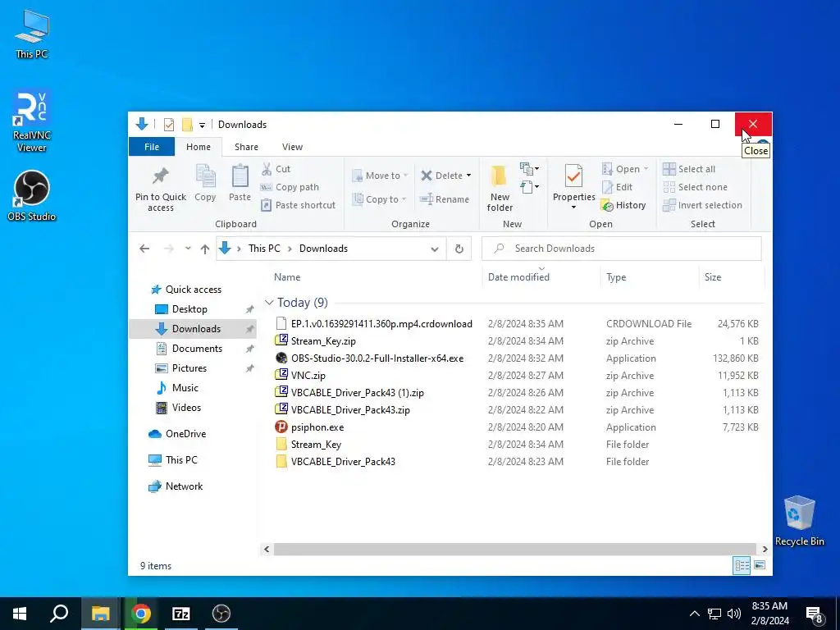
Task: Switch to large icons view layout
Action: tap(759, 565)
